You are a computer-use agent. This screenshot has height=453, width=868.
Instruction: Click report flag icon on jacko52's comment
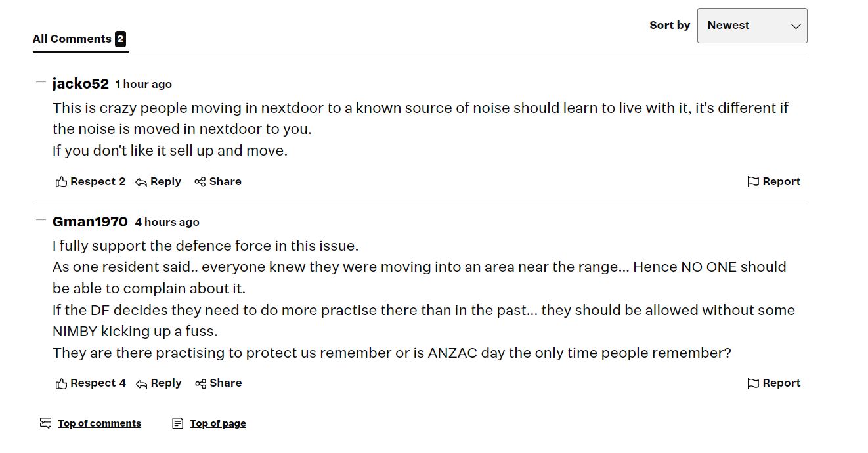coord(753,182)
